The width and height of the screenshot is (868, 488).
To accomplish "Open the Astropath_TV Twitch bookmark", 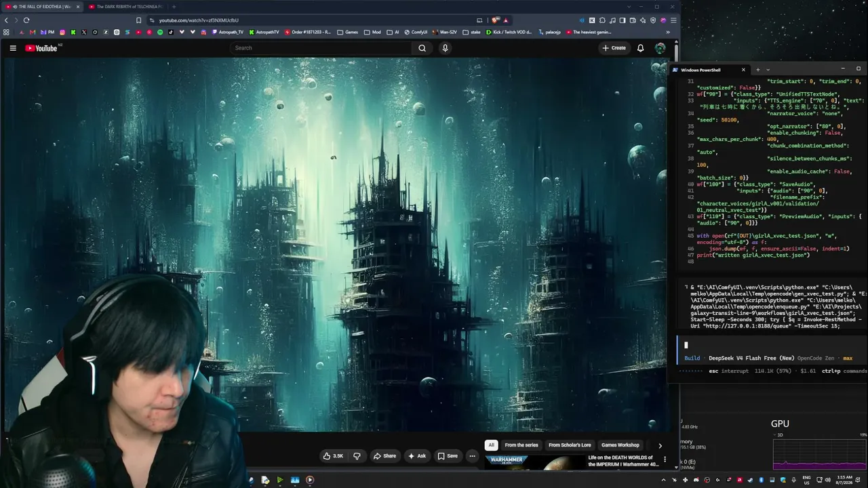I will coord(228,32).
